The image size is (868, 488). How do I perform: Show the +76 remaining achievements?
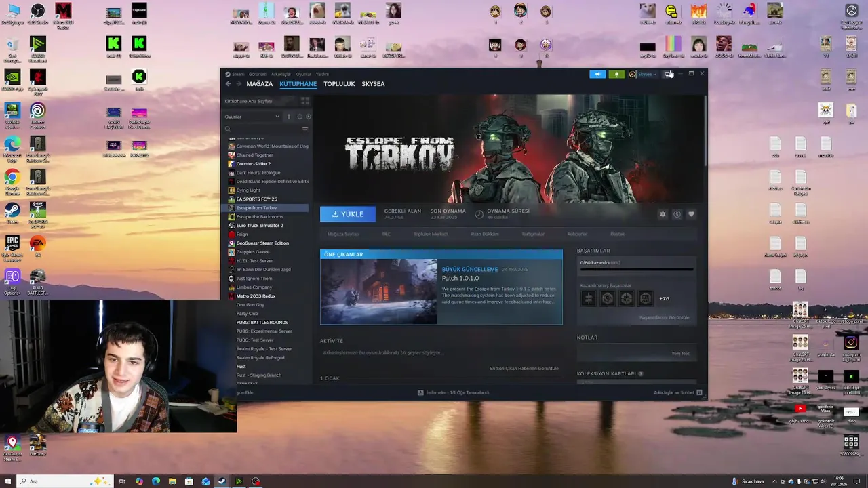point(664,298)
